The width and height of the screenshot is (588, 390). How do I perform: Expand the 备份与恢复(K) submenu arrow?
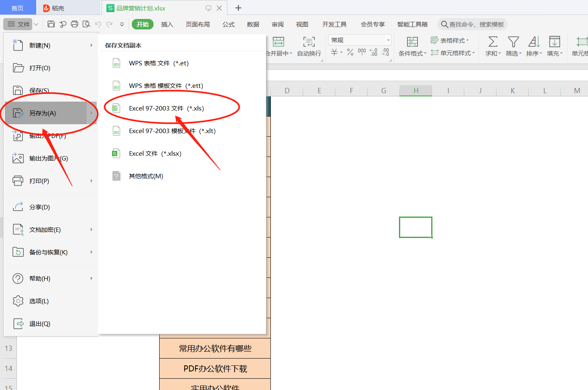click(91, 252)
